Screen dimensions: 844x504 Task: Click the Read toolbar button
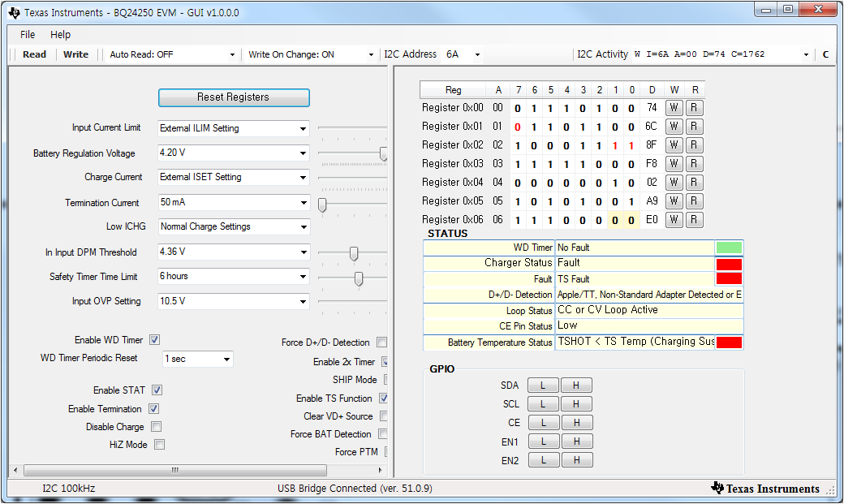34,54
